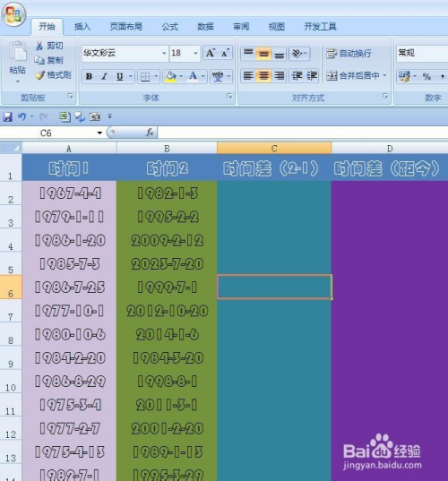
Task: Toggle italic formatting
Action: tap(104, 76)
